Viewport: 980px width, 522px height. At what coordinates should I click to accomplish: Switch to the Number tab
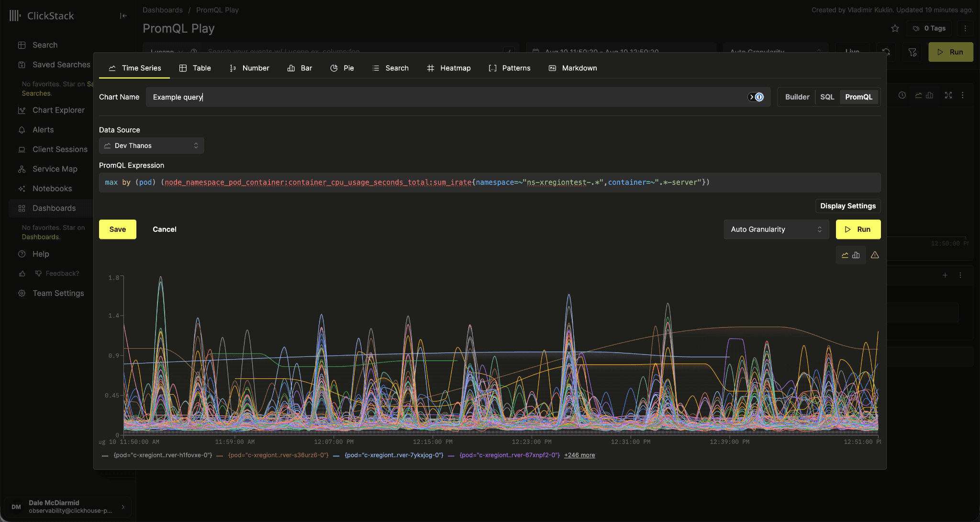point(249,68)
